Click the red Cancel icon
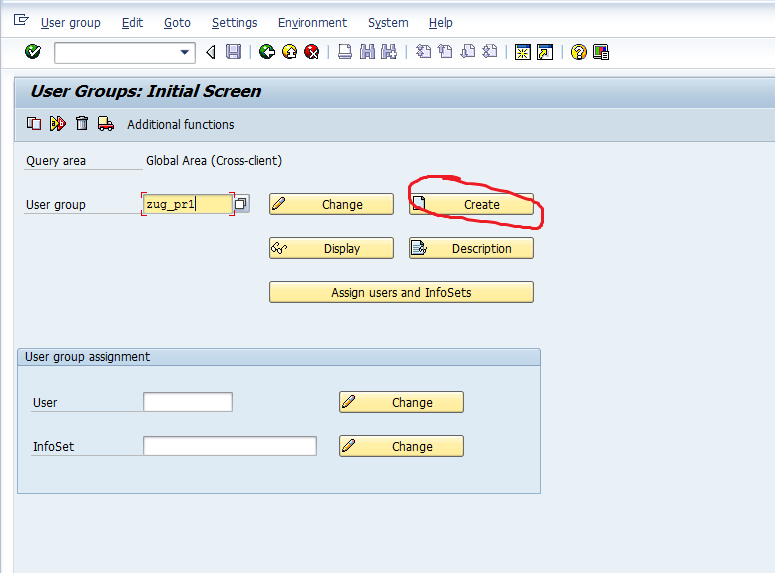Image resolution: width=775 pixels, height=573 pixels. (x=311, y=52)
